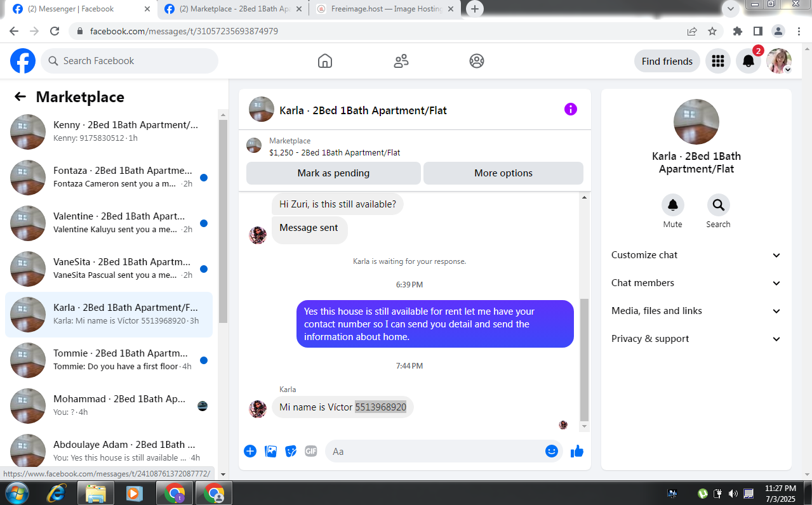This screenshot has width=812, height=505.
Task: Open the listing thumbnail in right panel
Action: [696, 122]
